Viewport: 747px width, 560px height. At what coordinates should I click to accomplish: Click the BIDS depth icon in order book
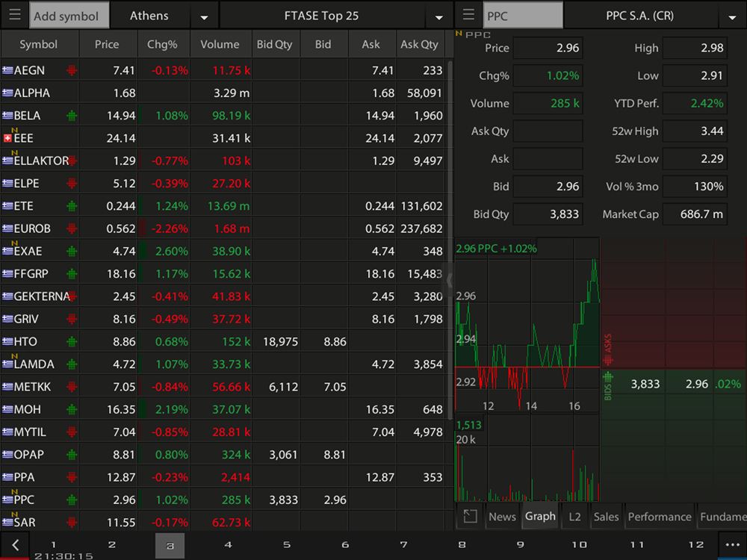click(608, 378)
